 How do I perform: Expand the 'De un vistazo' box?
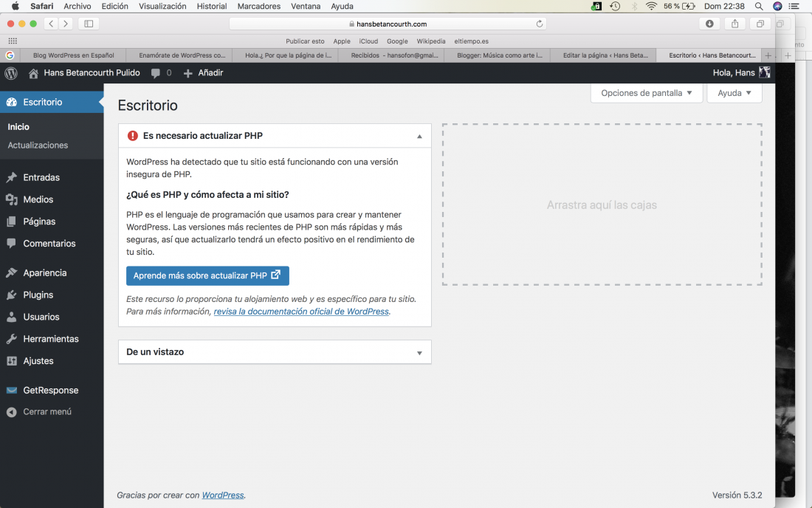pos(419,353)
